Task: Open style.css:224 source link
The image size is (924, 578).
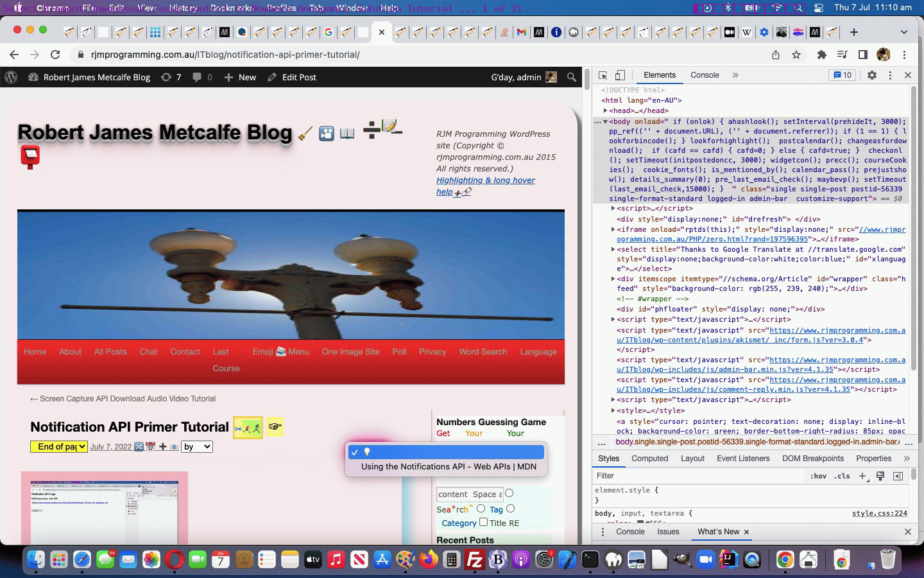Action: pyautogui.click(x=879, y=513)
